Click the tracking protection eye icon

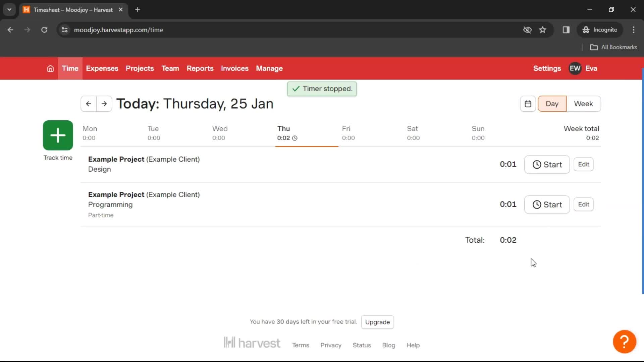tap(527, 30)
